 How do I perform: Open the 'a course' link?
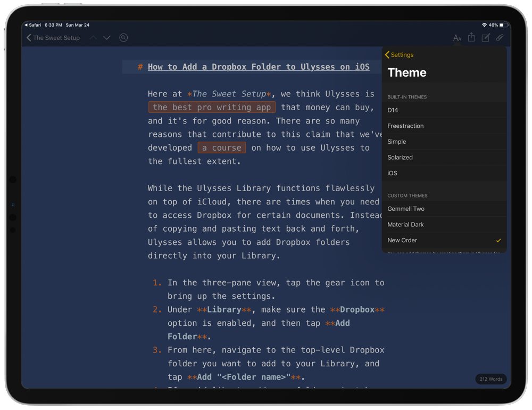click(x=221, y=148)
